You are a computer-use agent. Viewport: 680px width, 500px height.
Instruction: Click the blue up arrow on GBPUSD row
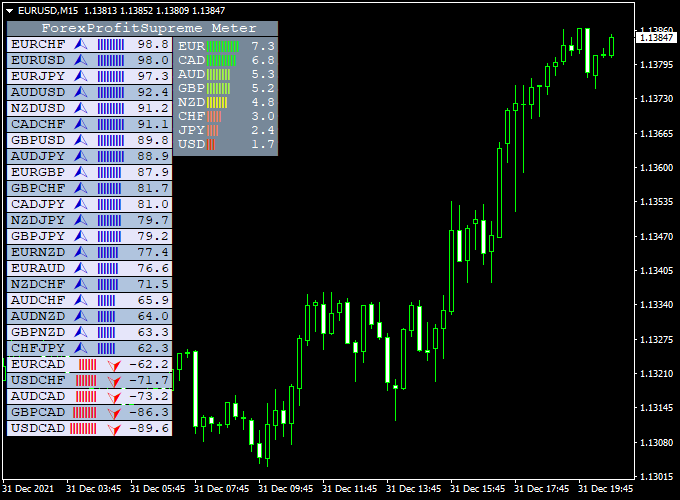(81, 141)
